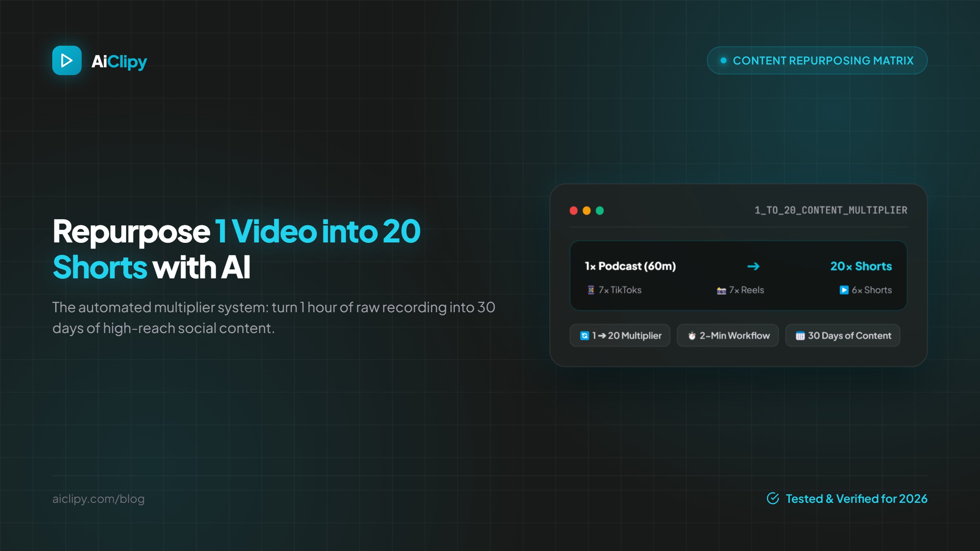
Task: Click the cyan right arrow icon
Action: click(x=753, y=267)
